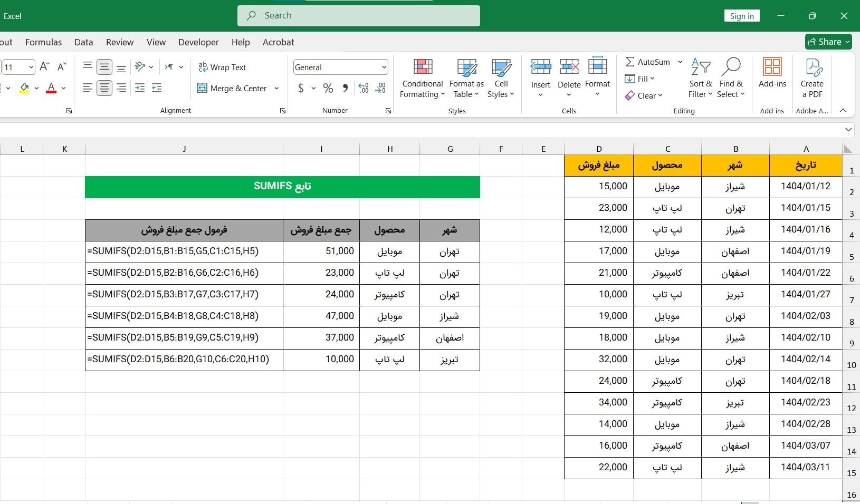Click the Sign in button
The height and width of the screenshot is (504, 860).
(x=741, y=16)
